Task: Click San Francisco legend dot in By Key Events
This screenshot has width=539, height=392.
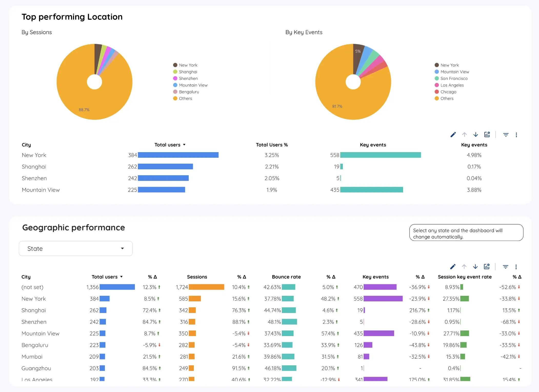Action: click(x=437, y=79)
